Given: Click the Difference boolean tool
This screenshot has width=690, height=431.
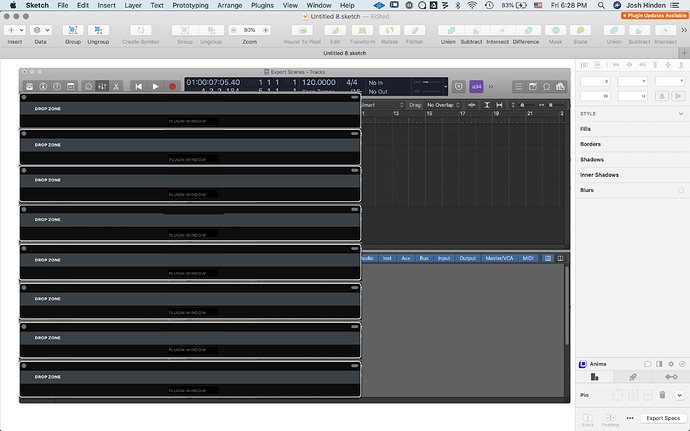Looking at the screenshot, I should tap(527, 30).
